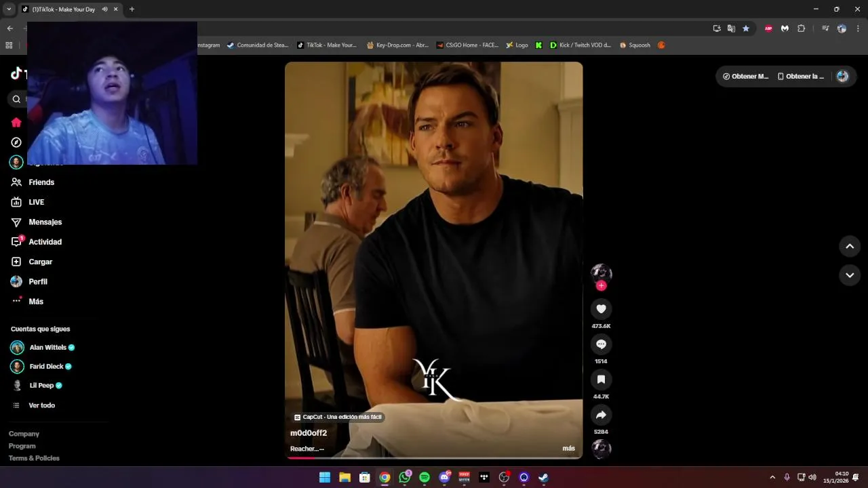Open TikTok - Make Your... bookmark
Screen dimensions: 868x488
327,45
